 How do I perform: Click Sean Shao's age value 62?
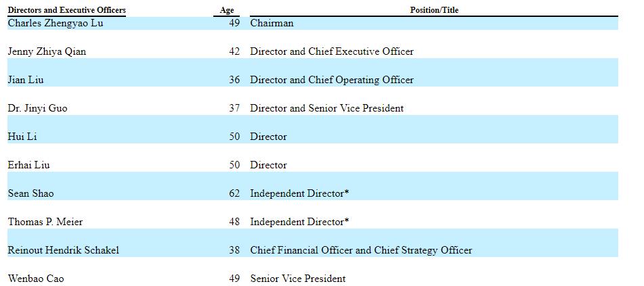tap(234, 193)
